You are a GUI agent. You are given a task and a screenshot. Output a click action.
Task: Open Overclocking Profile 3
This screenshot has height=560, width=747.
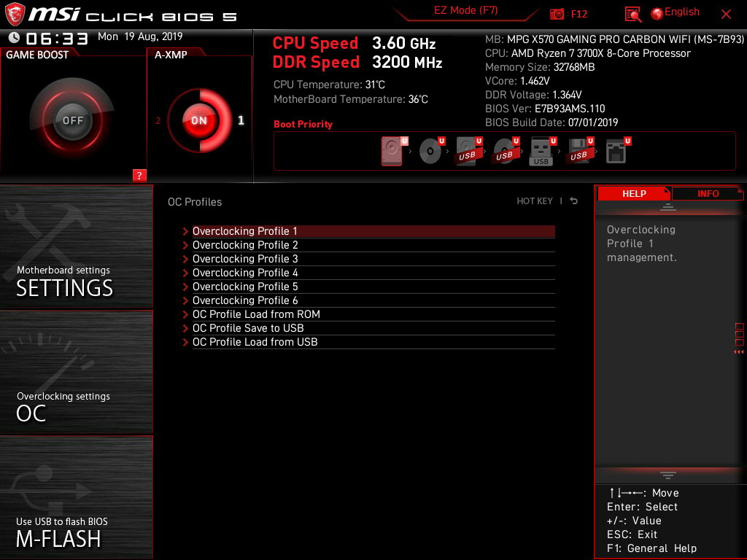pyautogui.click(x=373, y=259)
